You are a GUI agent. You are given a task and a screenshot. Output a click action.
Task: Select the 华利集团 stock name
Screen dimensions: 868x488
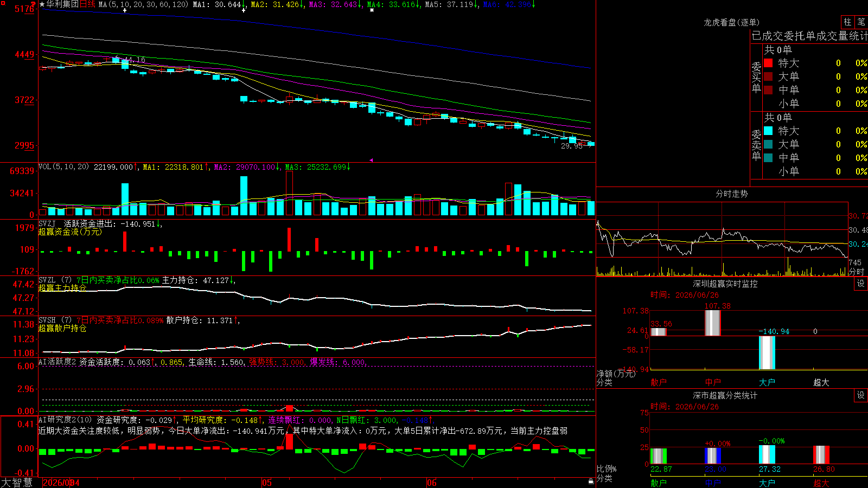(x=62, y=4)
